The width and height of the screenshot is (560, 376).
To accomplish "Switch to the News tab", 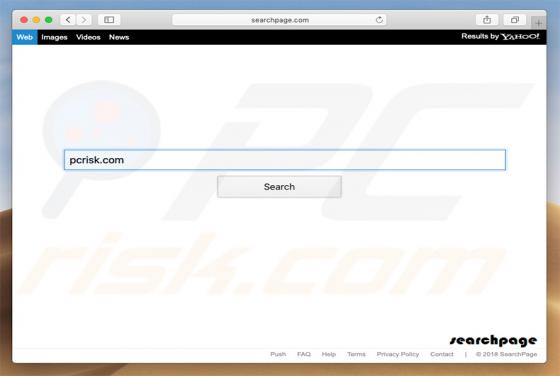I will tap(119, 37).
